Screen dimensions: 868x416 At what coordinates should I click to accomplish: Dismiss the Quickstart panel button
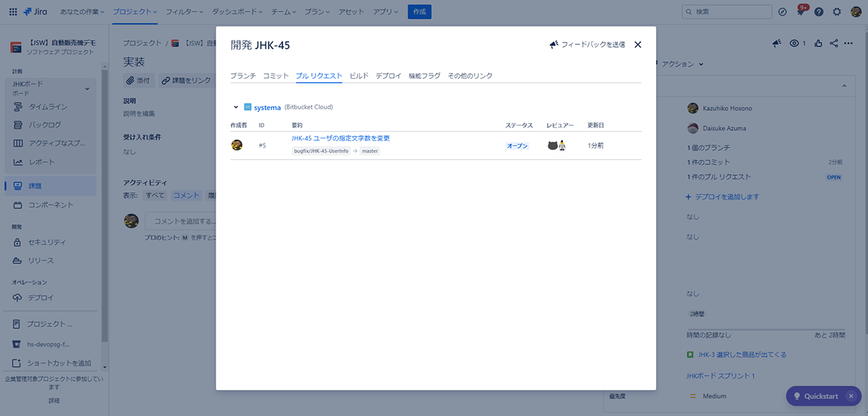851,396
